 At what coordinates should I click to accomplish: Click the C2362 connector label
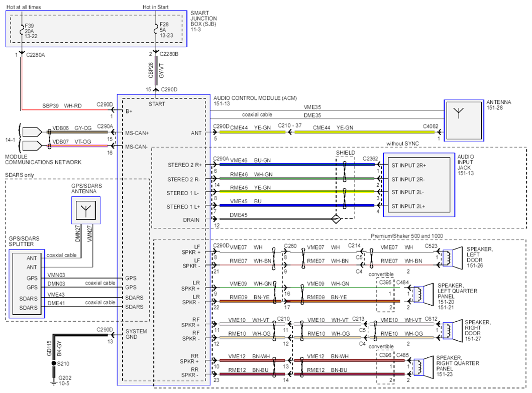370,158
